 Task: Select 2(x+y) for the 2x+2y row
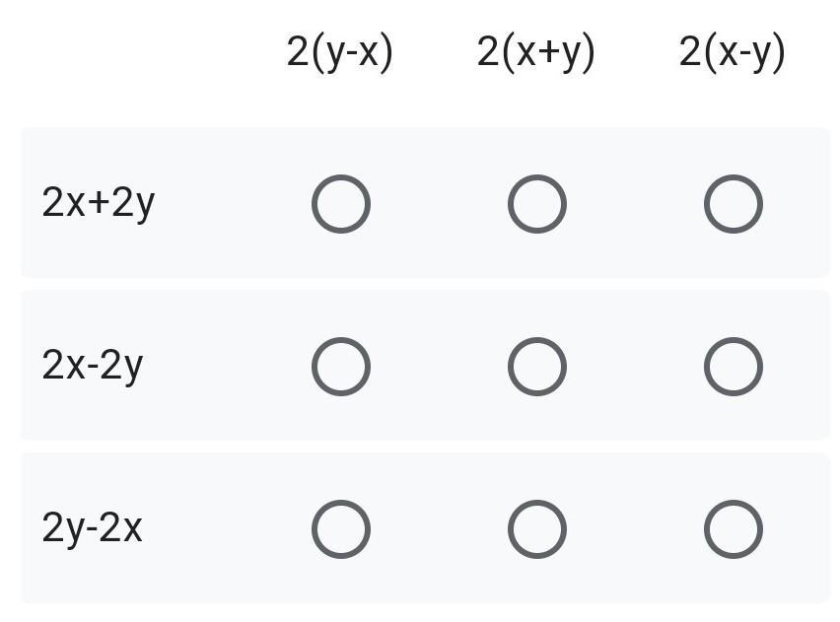536,204
